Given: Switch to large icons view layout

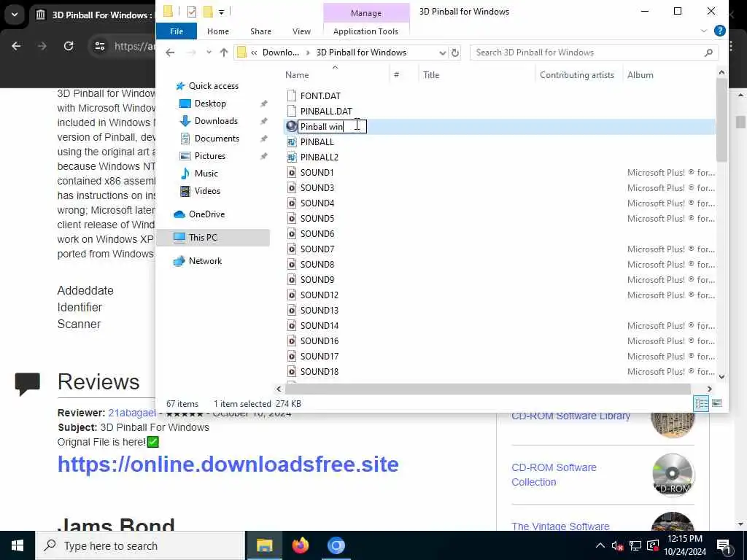Looking at the screenshot, I should (x=717, y=403).
